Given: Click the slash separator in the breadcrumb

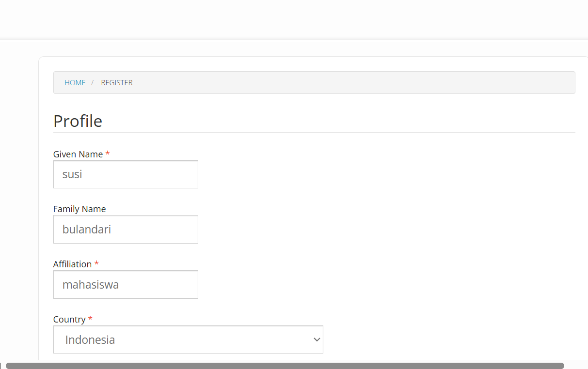Looking at the screenshot, I should pyautogui.click(x=92, y=83).
